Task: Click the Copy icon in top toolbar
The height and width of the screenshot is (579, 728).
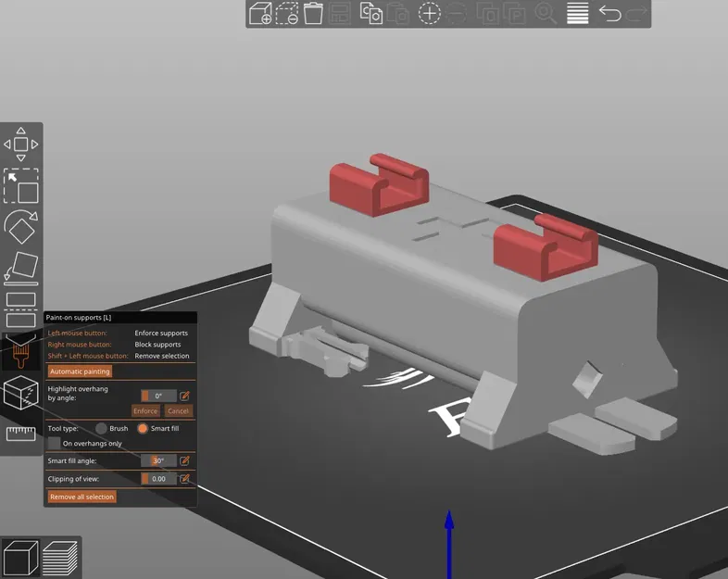Action: [x=371, y=13]
